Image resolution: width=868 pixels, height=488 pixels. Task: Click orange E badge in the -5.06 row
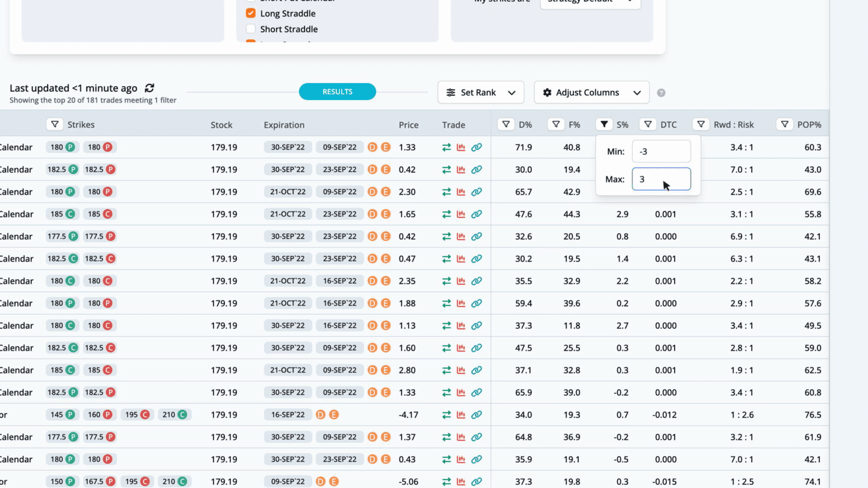[x=334, y=482]
